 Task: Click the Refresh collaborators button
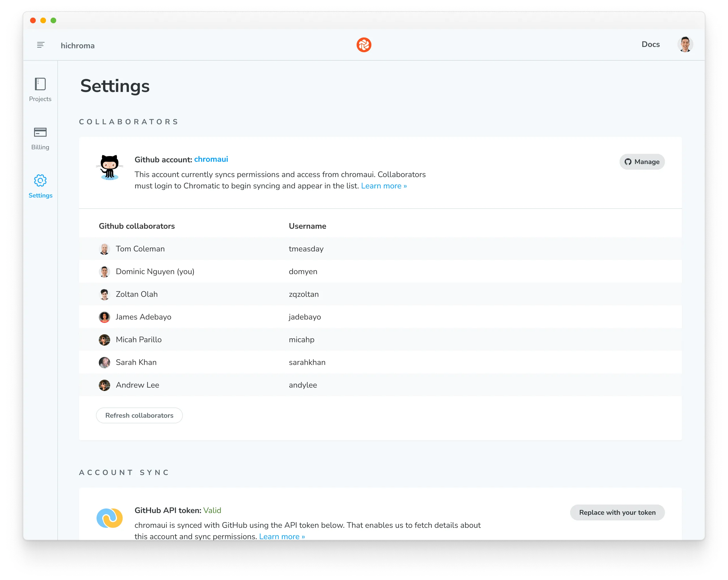point(139,415)
